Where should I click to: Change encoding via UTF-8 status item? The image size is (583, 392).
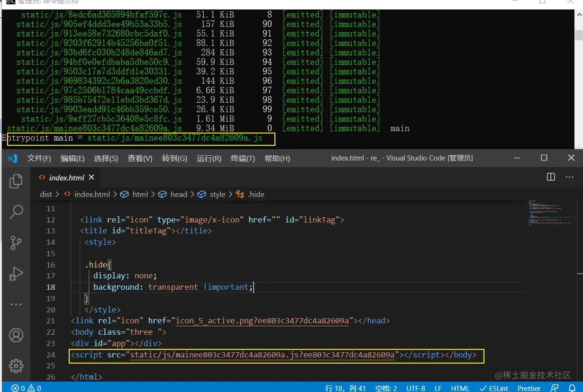click(416, 388)
